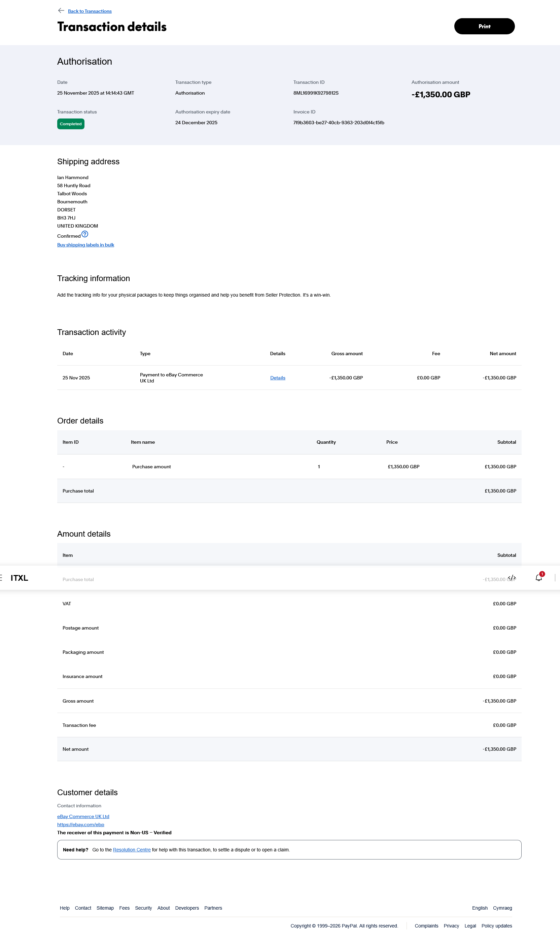Go back via the Back to Transactions link
Screen dimensions: 560x946
click(x=90, y=11)
